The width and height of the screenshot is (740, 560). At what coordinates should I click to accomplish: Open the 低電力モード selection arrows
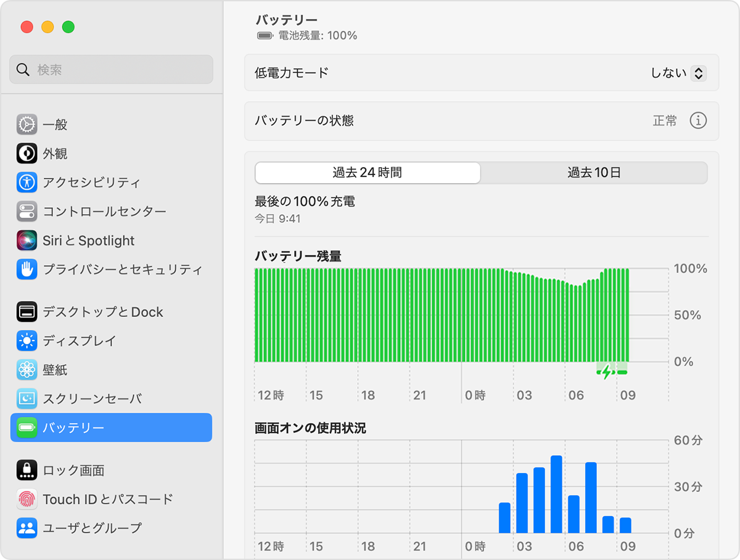(698, 72)
